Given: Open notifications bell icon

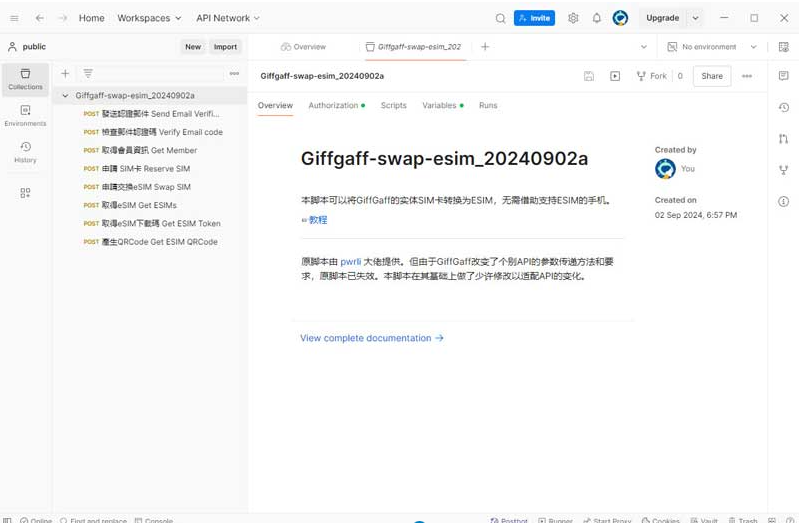Looking at the screenshot, I should 596,18.
